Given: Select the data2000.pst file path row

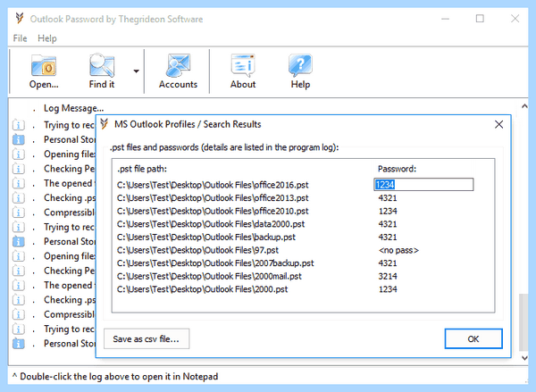Looking at the screenshot, I should 211,224.
